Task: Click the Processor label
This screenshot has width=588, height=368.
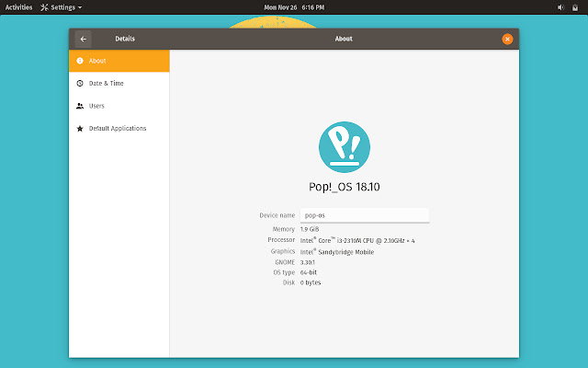Action: [x=281, y=239]
